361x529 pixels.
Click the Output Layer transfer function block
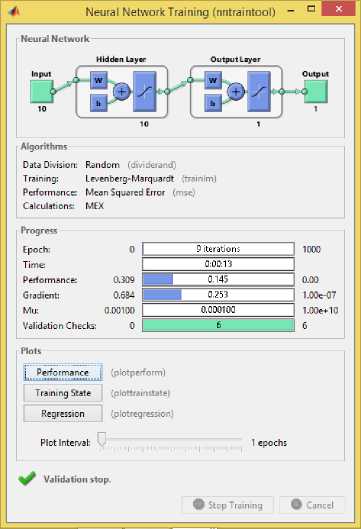[259, 91]
